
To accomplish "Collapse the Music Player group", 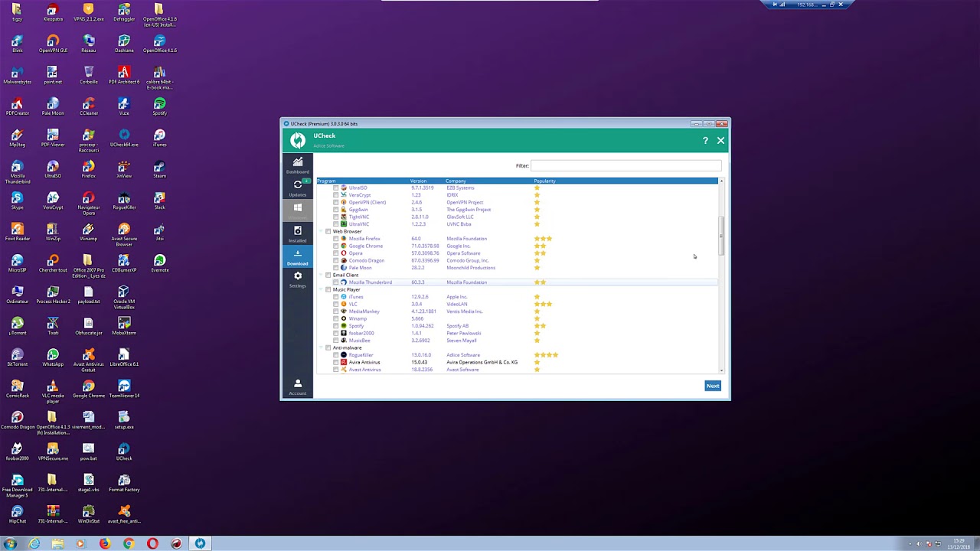I will [321, 289].
